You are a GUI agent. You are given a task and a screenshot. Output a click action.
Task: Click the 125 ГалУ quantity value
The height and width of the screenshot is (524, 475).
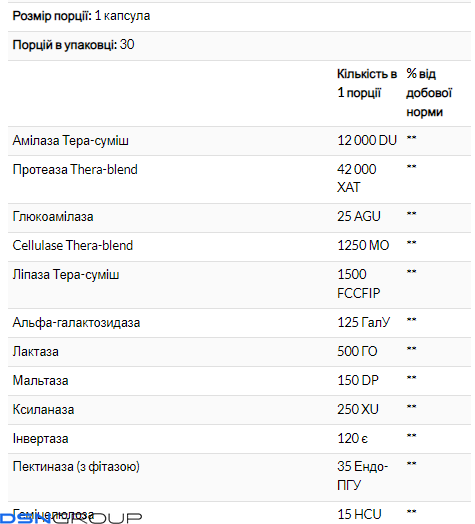click(x=363, y=322)
